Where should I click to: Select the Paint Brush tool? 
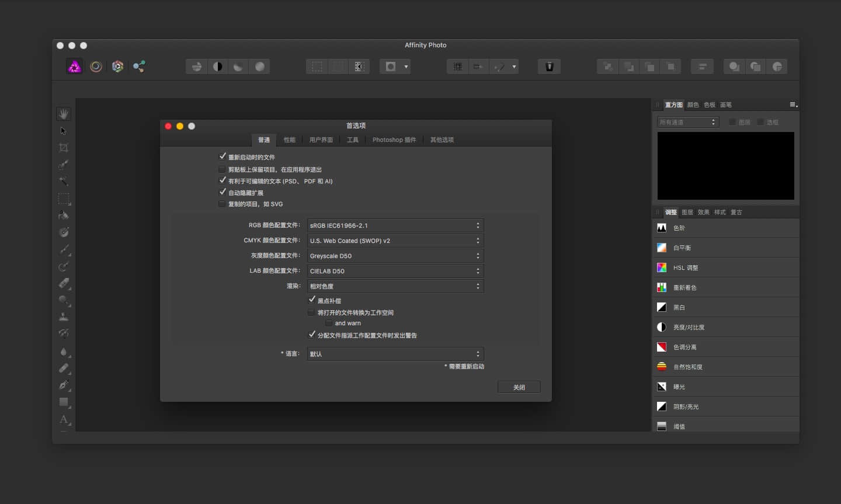(64, 249)
